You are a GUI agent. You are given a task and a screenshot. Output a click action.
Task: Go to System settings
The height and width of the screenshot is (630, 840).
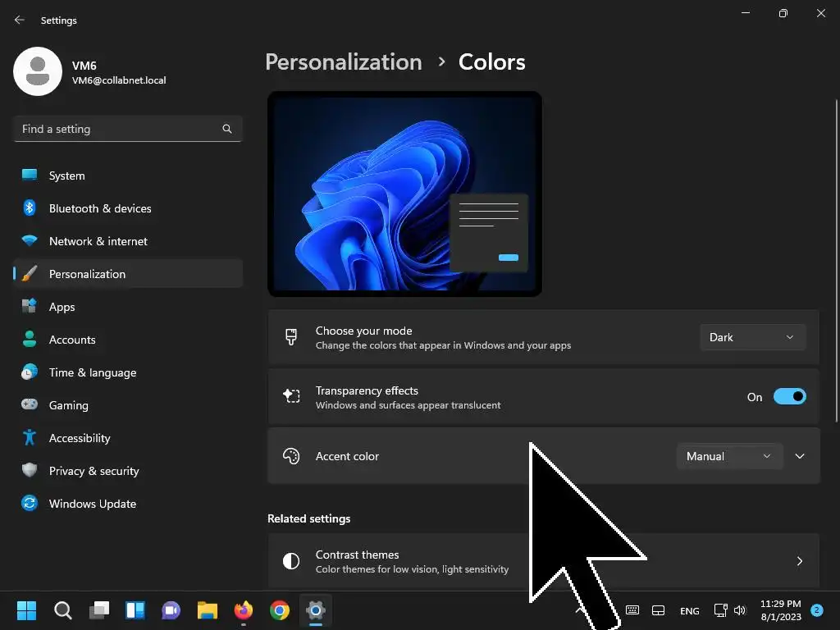pos(128,176)
